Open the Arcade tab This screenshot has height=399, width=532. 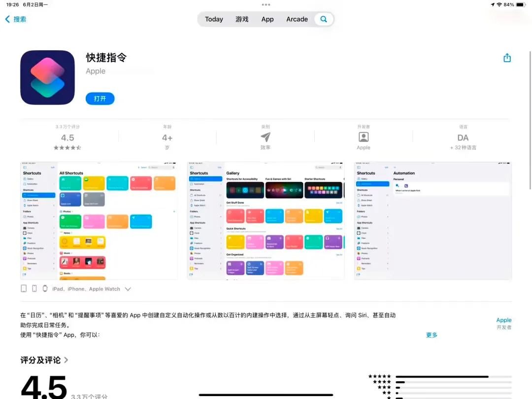coord(297,19)
